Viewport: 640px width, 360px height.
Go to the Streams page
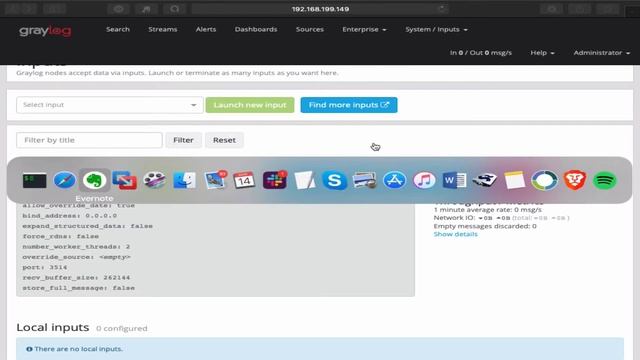tap(162, 29)
